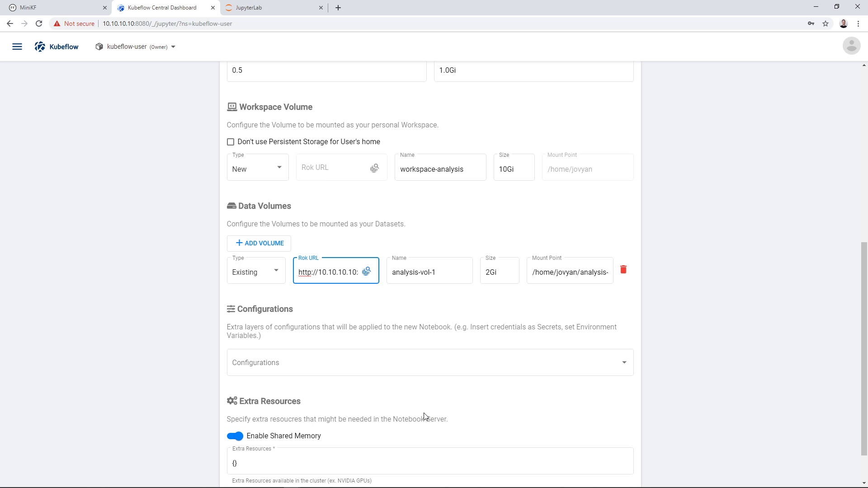Edit the memory value 1.0Gi field
Image resolution: width=868 pixels, height=488 pixels.
click(x=533, y=71)
